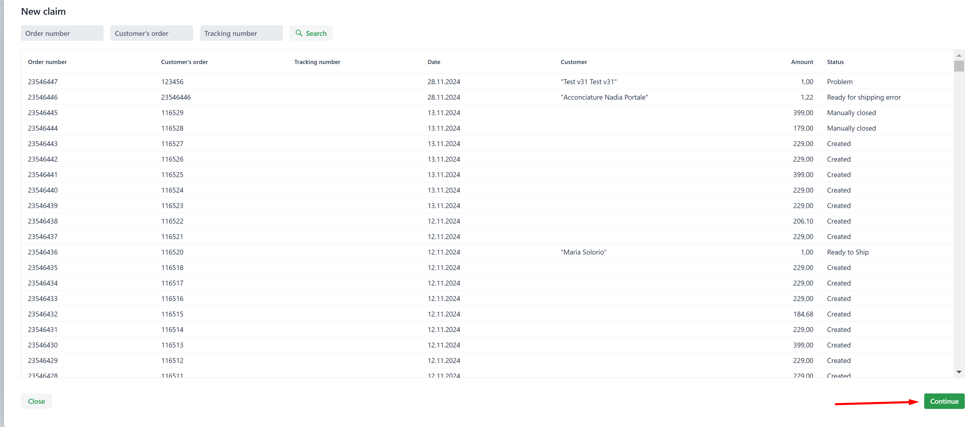
Task: Select order row 23546438 amount 206,10
Action: [x=487, y=221]
